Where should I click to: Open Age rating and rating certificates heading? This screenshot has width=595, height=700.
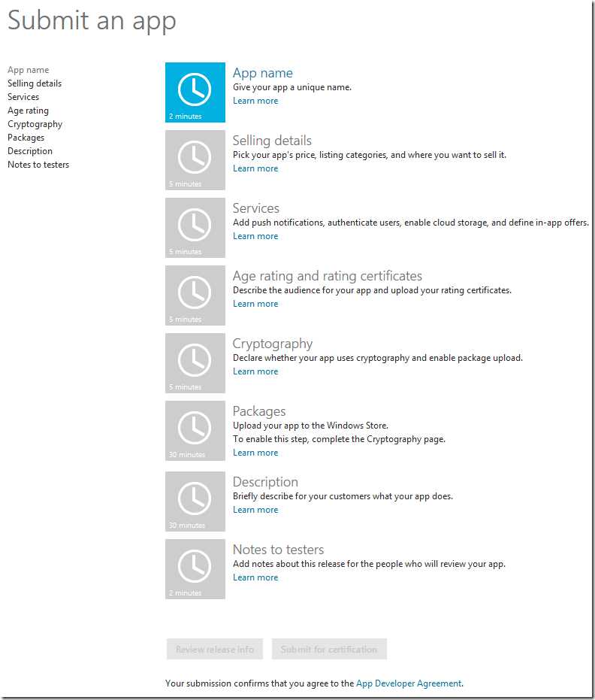328,276
